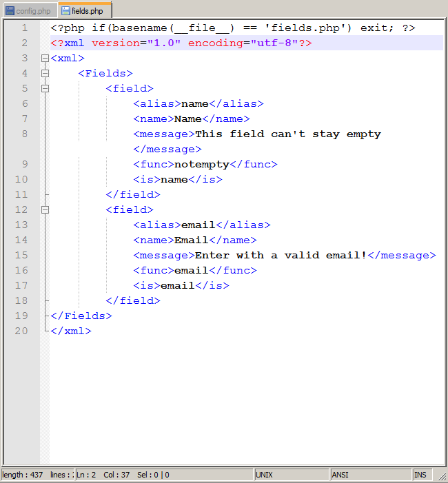448x483 pixels.
Task: Place cursor in the 'notempty' func text
Action: [201, 164]
